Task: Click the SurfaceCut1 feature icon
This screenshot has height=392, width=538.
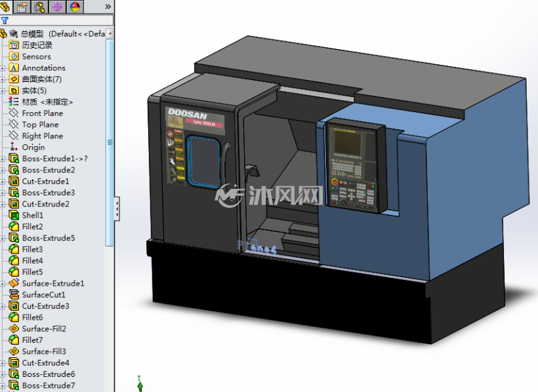Action: point(14,294)
